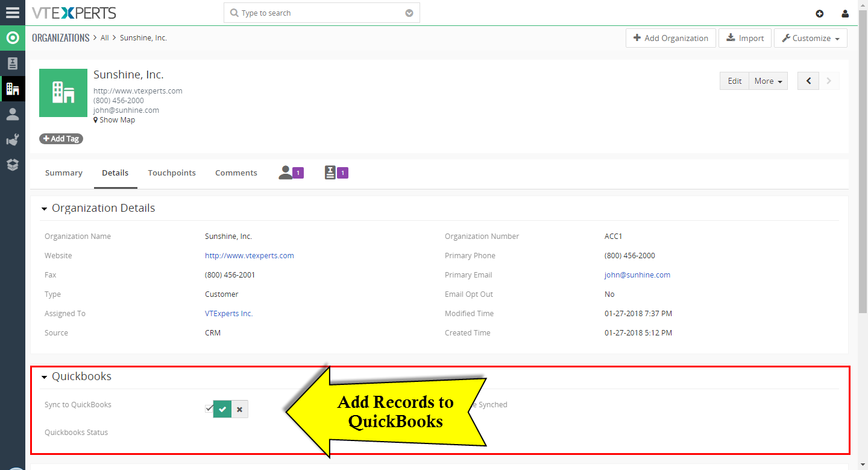Open the search box dropdown arrow
This screenshot has height=470, width=868.
(x=409, y=13)
